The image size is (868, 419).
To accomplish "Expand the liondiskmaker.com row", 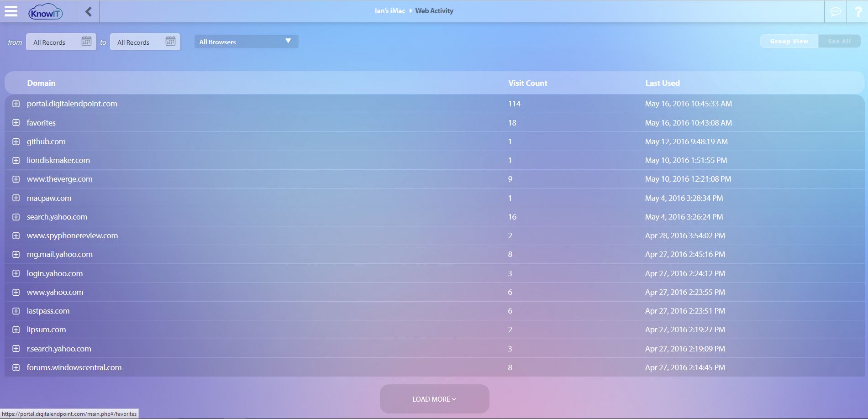I will point(16,160).
